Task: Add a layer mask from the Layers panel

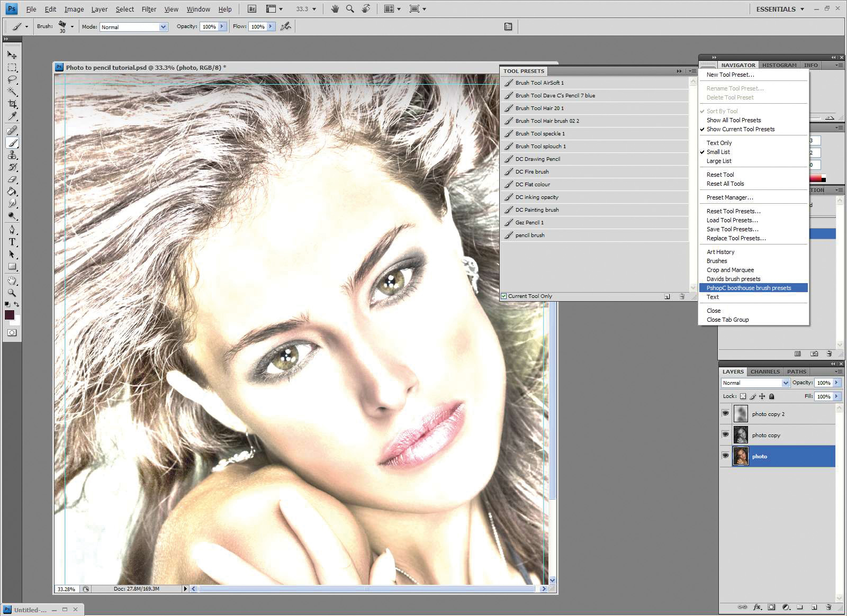Action: click(772, 607)
